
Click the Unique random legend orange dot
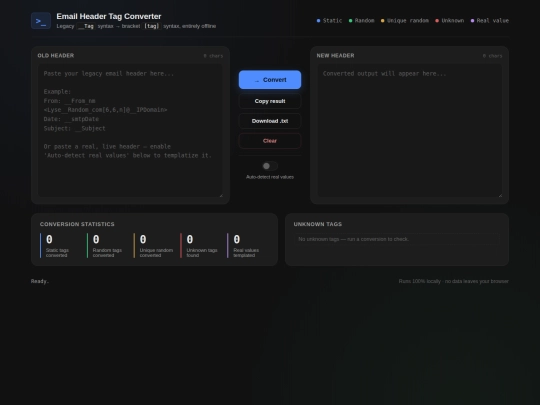(382, 21)
